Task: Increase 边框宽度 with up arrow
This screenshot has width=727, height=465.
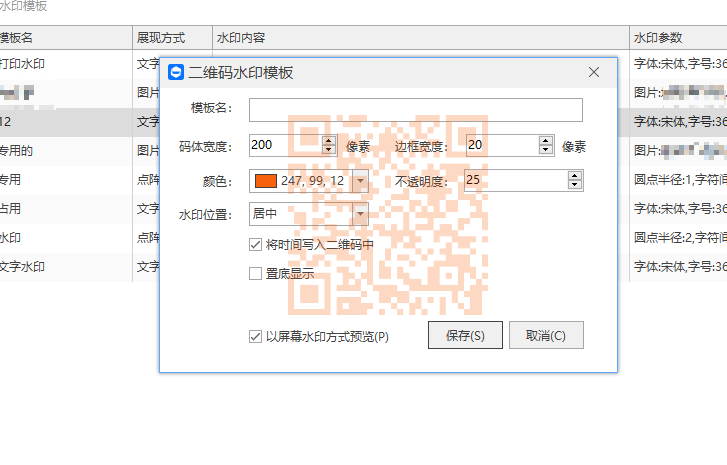Action: (546, 140)
